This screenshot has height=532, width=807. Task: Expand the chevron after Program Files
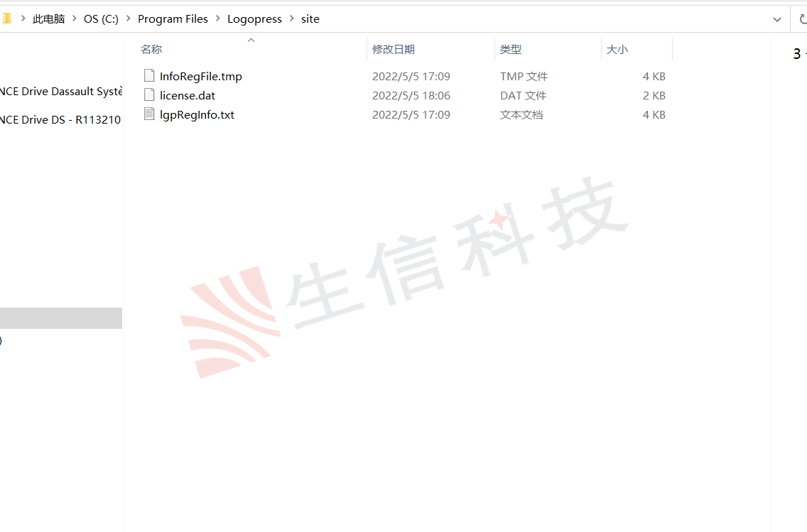click(217, 18)
